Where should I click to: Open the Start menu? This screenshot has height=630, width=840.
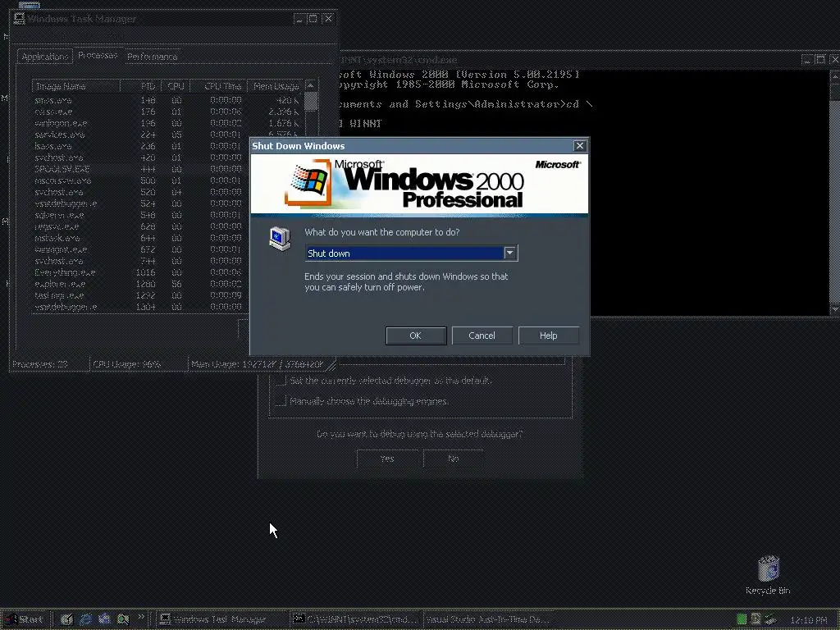pos(24,619)
